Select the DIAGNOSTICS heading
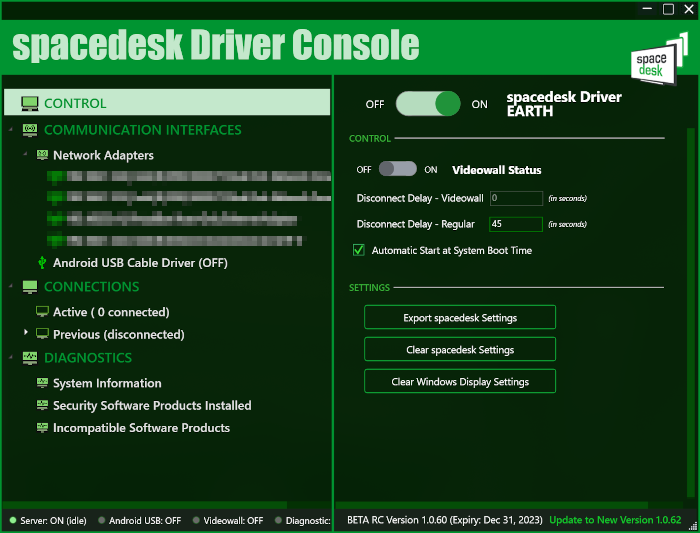 pos(88,358)
